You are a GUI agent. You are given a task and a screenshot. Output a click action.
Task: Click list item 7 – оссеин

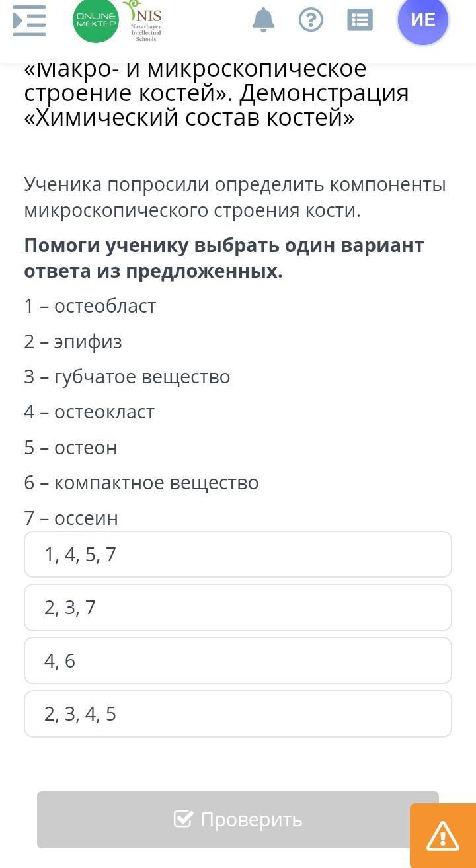coord(71,518)
